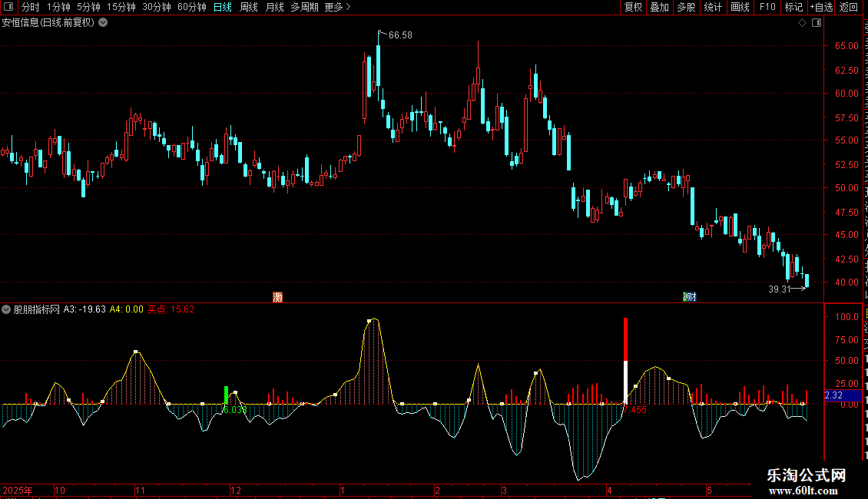This screenshot has width=868, height=499.
Task: Open the 统计 statistics tool
Action: [712, 7]
